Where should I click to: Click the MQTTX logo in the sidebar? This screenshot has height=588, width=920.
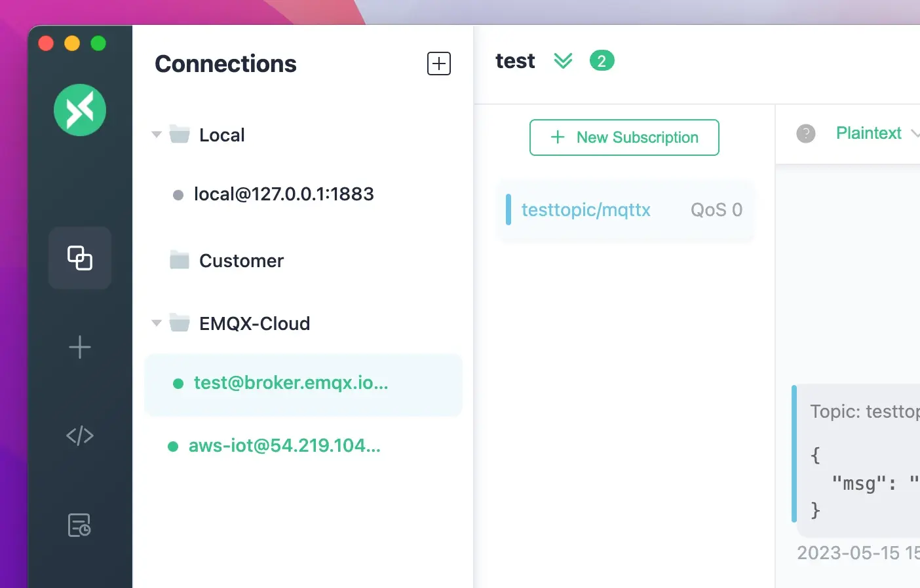79,110
